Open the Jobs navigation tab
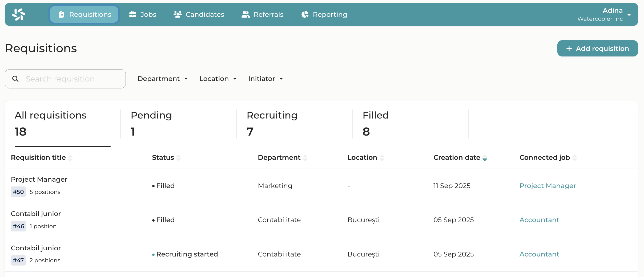This screenshot has width=644, height=277. tap(143, 14)
